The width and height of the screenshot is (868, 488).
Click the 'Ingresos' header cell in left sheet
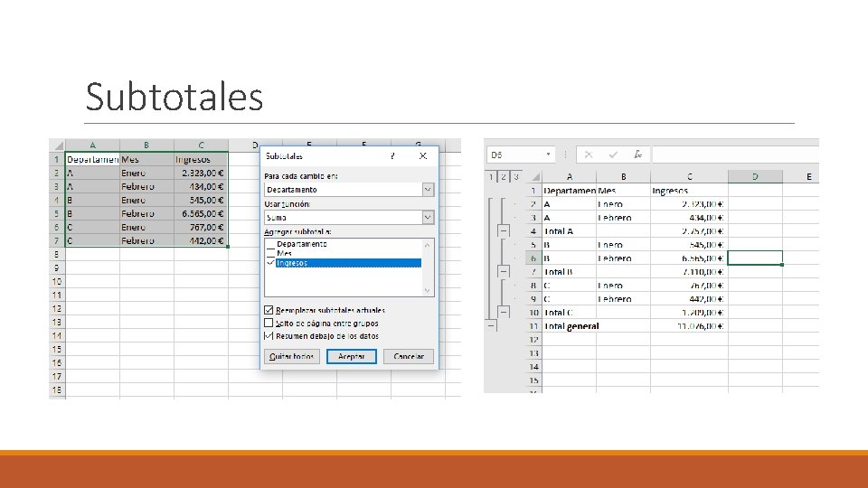(x=201, y=159)
